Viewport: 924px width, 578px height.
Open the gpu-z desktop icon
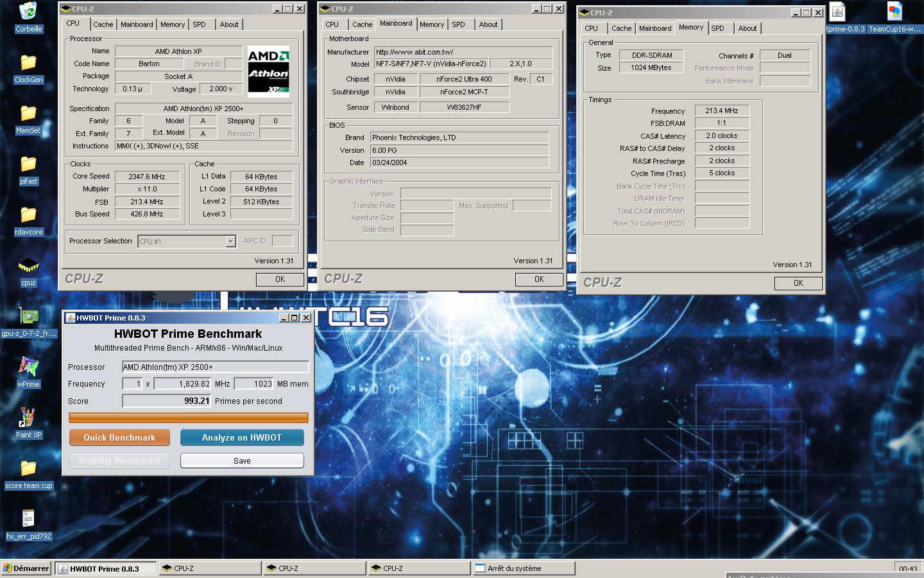tap(28, 316)
